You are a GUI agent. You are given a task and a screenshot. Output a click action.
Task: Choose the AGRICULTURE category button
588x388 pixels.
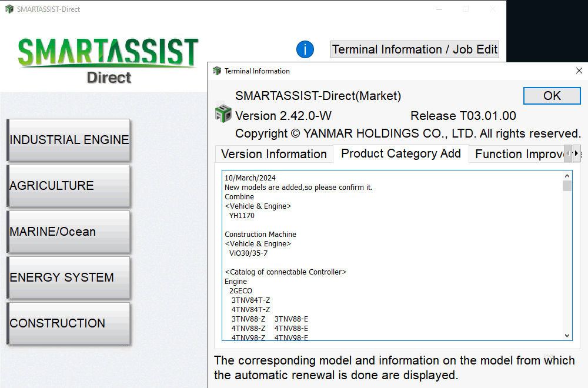pos(69,186)
